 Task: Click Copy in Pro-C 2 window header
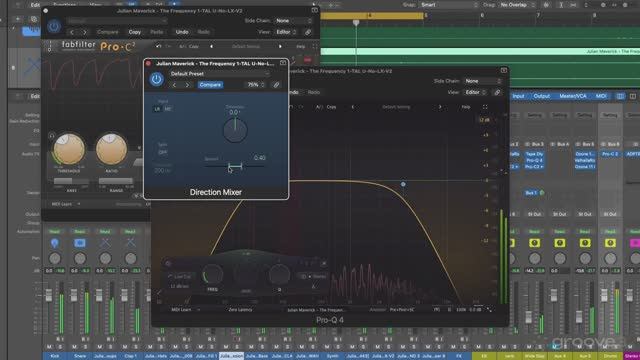(x=135, y=32)
